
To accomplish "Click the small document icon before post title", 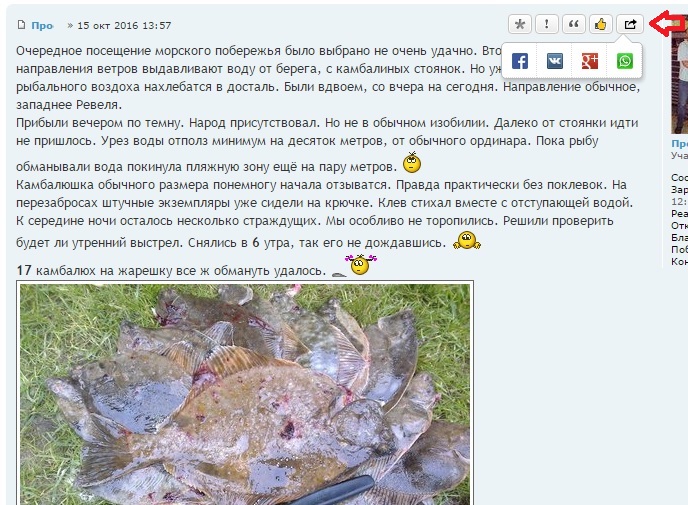I will point(21,25).
